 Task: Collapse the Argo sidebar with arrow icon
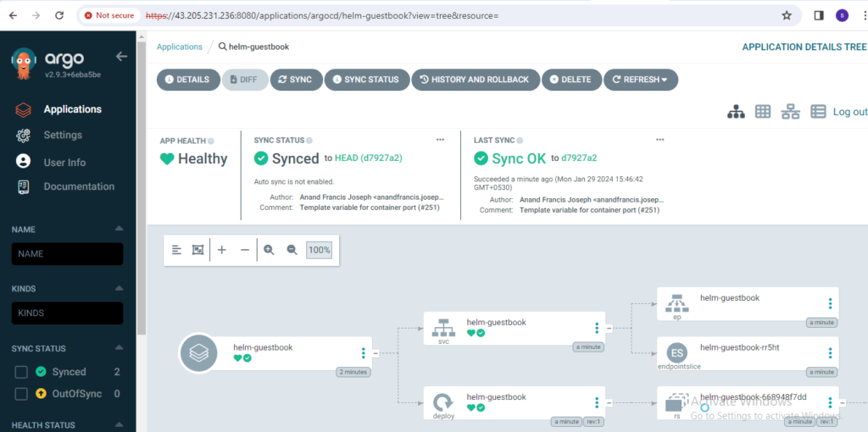tap(121, 57)
